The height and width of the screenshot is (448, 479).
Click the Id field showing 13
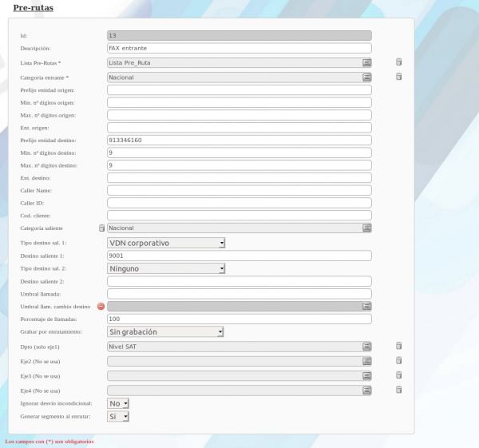239,35
